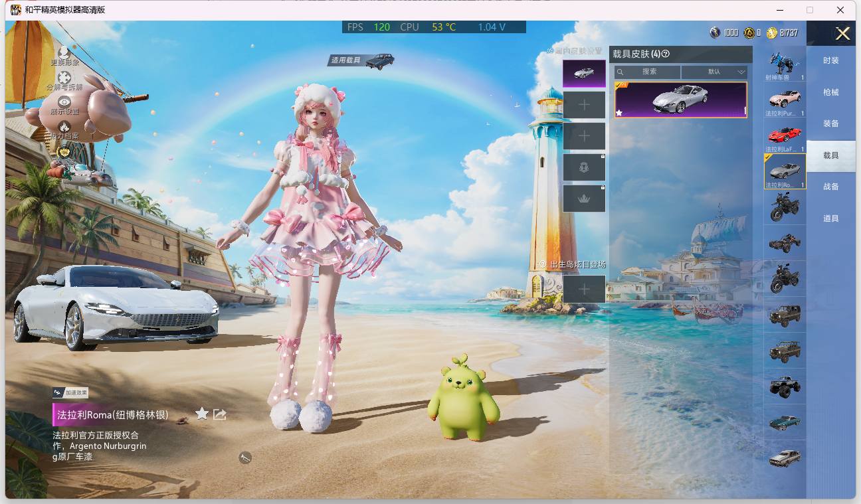
Task: Select the blue mecha beast vehicle
Action: (x=785, y=64)
